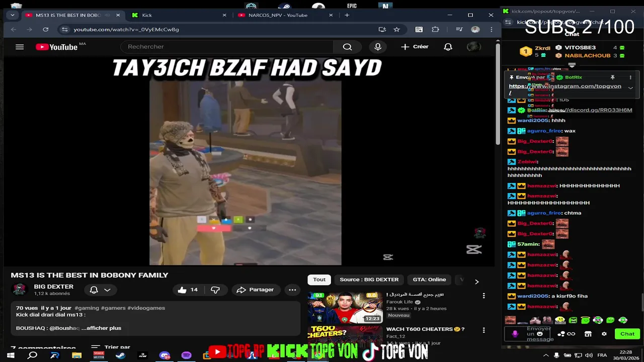Show more filter chips with right arrow
This screenshot has height=362, width=644.
[x=476, y=282]
